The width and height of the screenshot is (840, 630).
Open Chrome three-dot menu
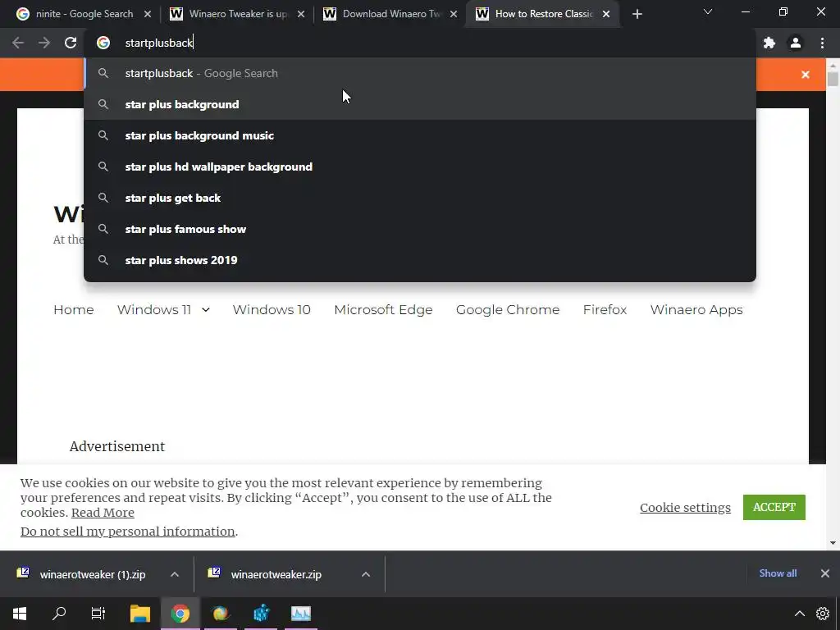coord(822,43)
